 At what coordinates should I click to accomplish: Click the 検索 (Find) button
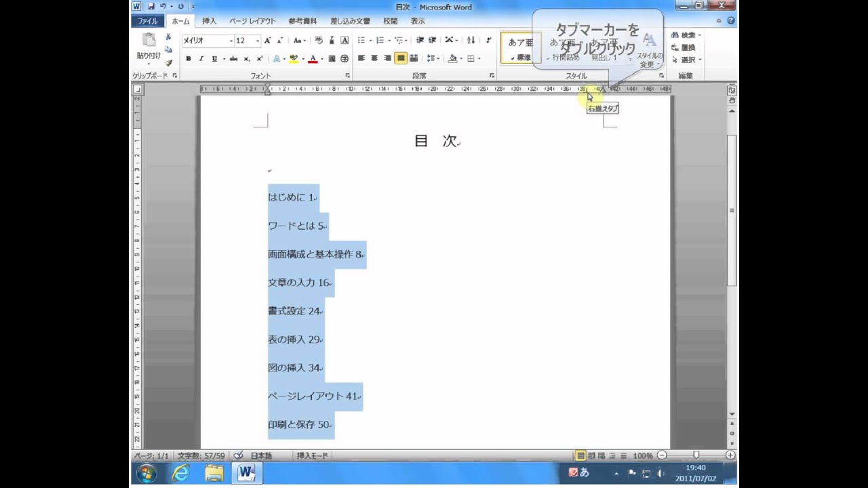tap(686, 35)
